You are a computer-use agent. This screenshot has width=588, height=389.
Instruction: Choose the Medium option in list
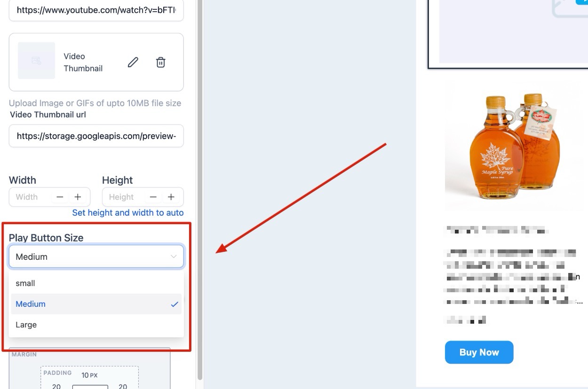(96, 304)
